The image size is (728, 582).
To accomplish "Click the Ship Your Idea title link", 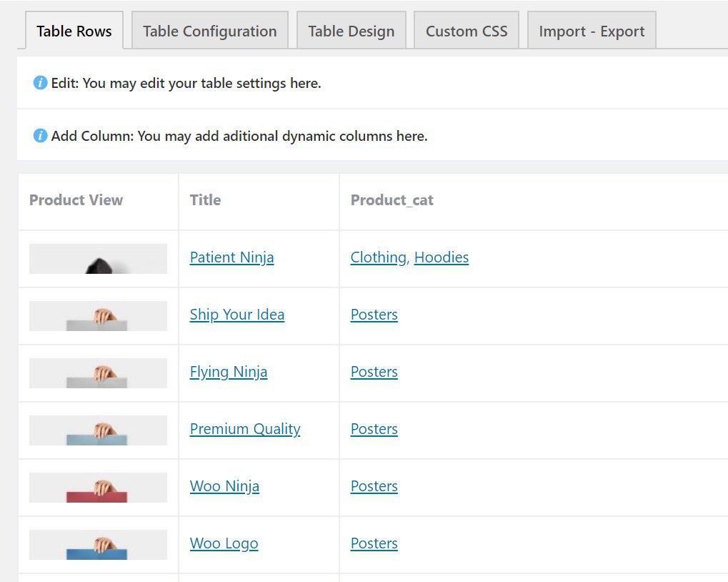I will [236, 315].
